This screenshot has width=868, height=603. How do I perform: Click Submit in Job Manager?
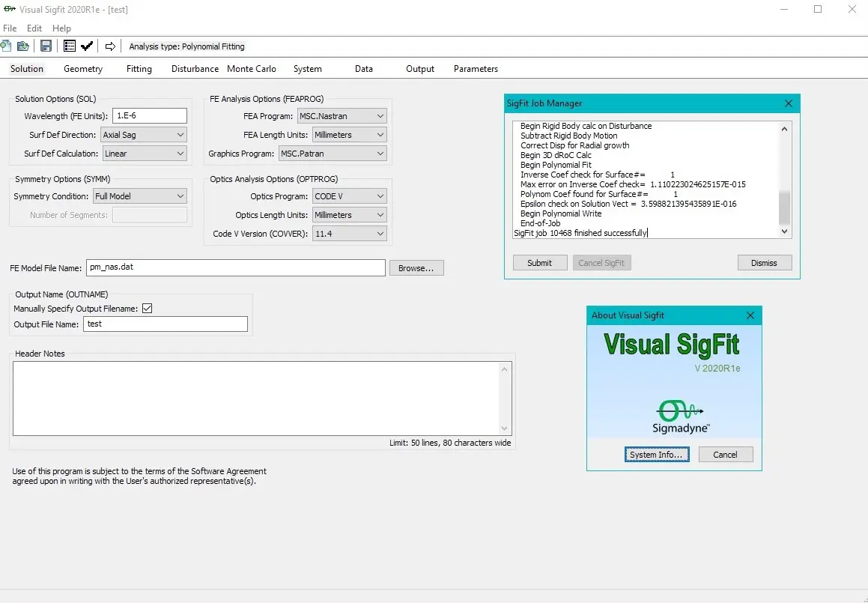pos(540,262)
